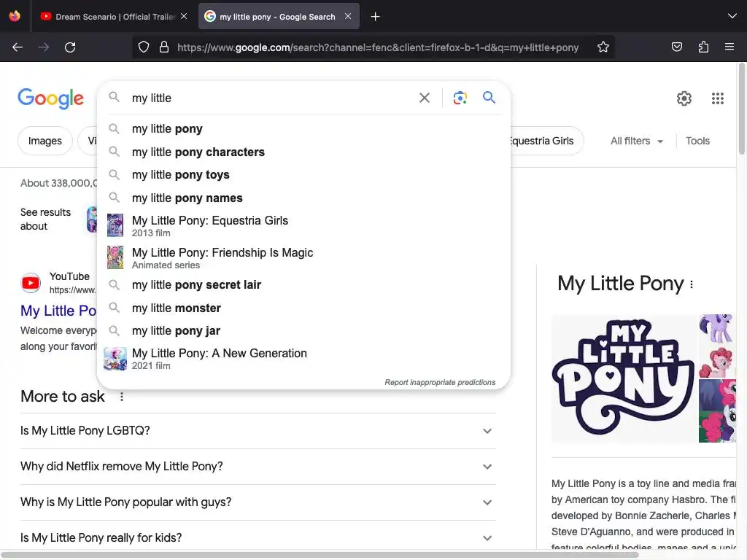Select My Little Pony: Friendship Is Magic suggestion
Screen dimensions: 747x560
pos(304,257)
